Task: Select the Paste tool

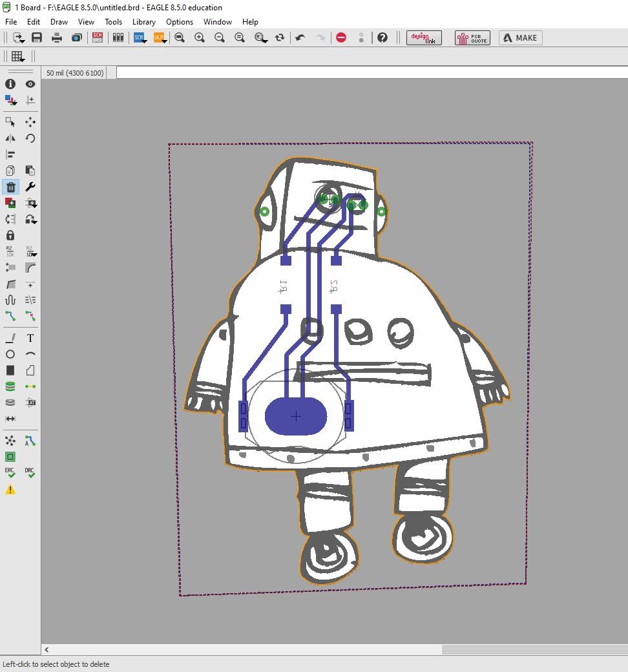Action: (x=30, y=171)
